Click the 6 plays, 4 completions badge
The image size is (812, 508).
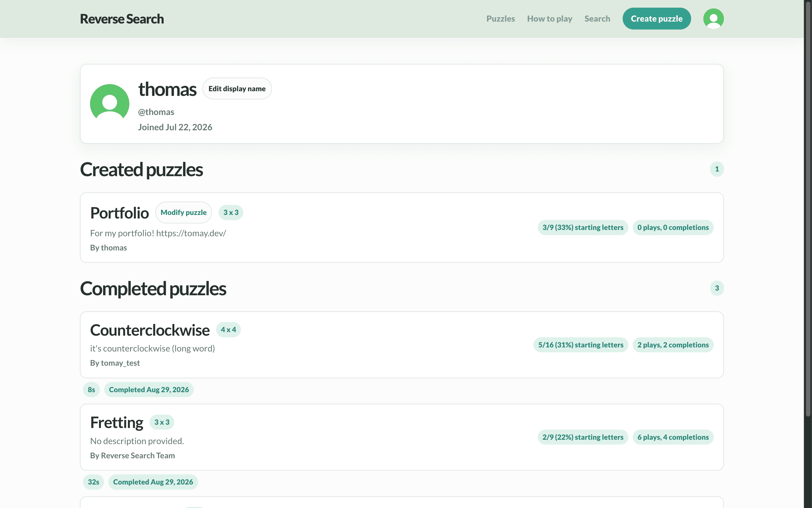pyautogui.click(x=673, y=437)
